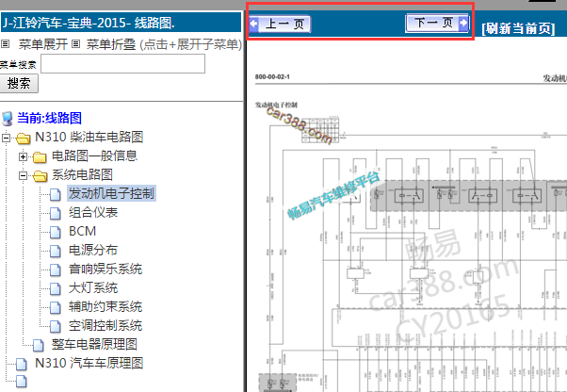567x392 pixels.
Task: Open the BCM tree item
Action: (83, 231)
